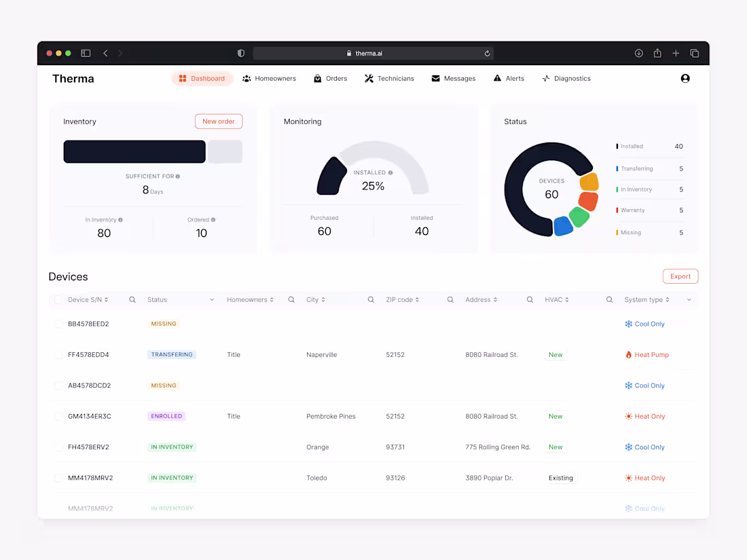Image resolution: width=747 pixels, height=560 pixels.
Task: Open Orders using the bag icon
Action: coord(316,78)
